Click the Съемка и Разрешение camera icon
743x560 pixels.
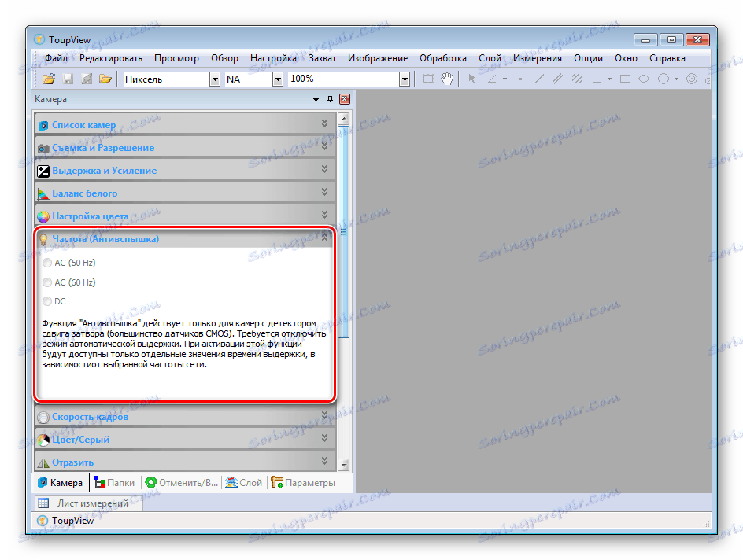tap(43, 148)
